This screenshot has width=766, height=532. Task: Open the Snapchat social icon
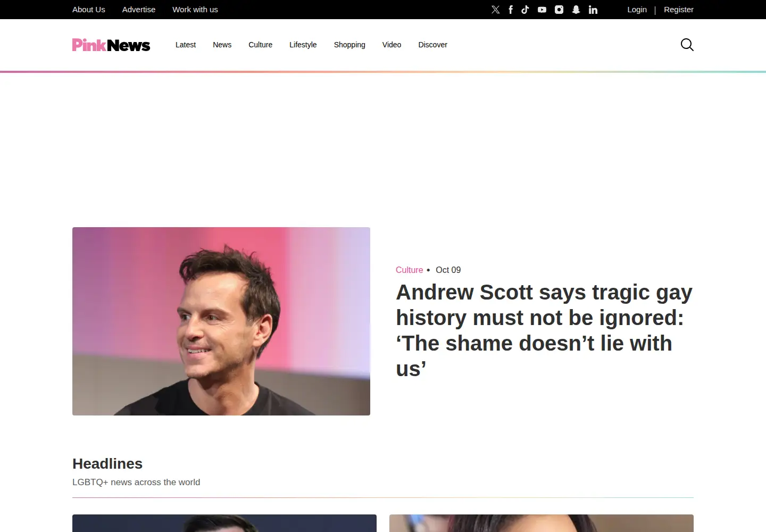[576, 10]
